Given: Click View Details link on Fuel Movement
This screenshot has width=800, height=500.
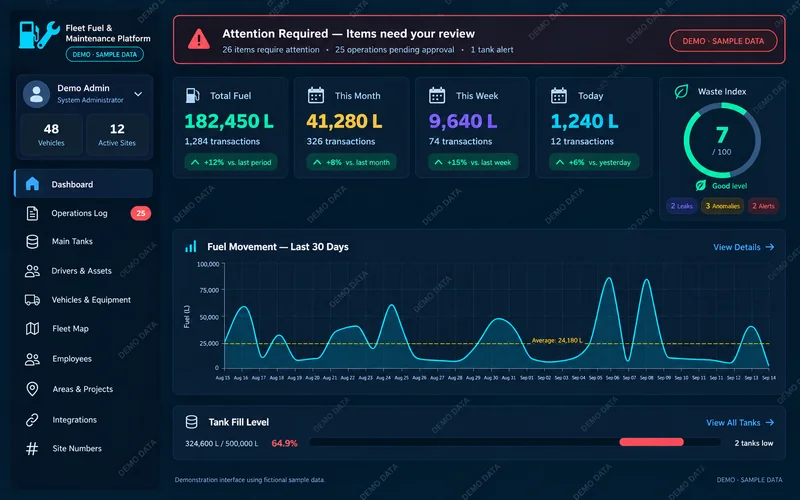Looking at the screenshot, I should click(x=743, y=247).
